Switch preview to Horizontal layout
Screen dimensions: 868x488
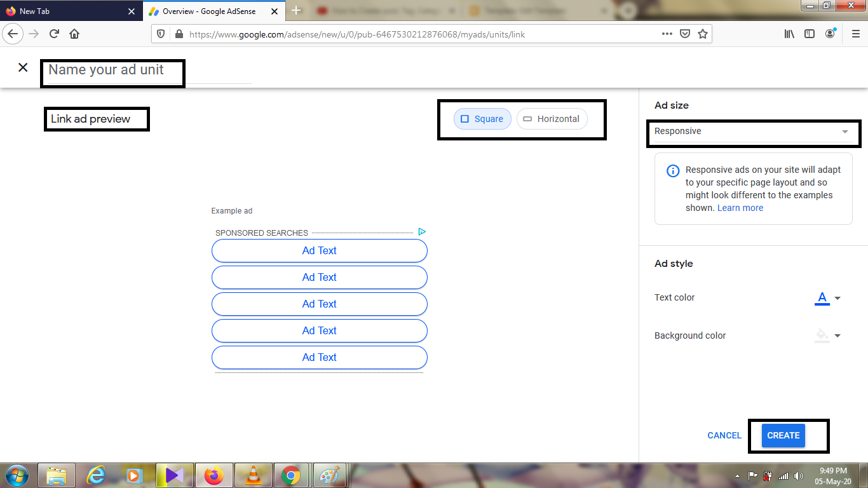[552, 119]
